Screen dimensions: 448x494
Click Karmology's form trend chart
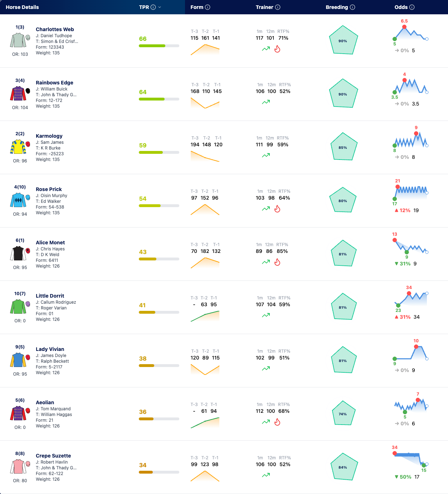pos(205,156)
